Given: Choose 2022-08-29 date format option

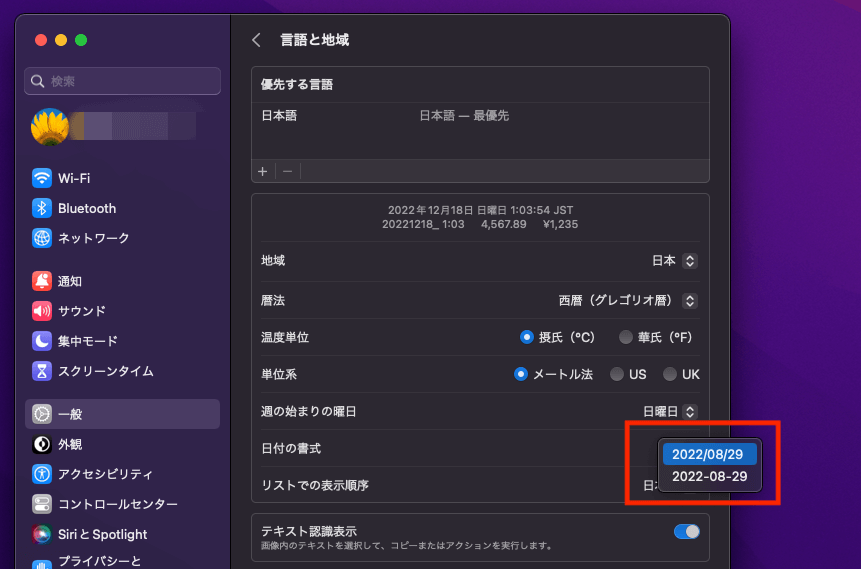Looking at the screenshot, I should [x=710, y=476].
